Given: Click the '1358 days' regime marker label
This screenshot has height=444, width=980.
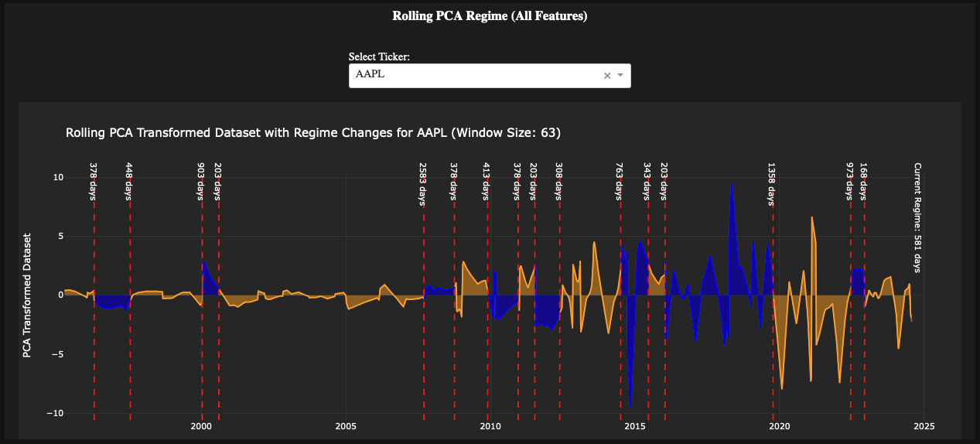Looking at the screenshot, I should coord(771,183).
